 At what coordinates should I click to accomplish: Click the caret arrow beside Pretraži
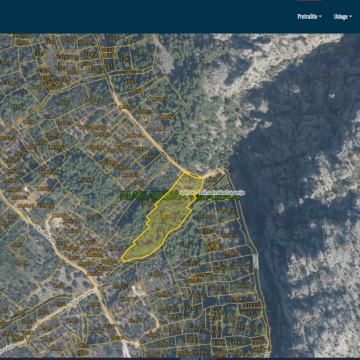tap(320, 17)
